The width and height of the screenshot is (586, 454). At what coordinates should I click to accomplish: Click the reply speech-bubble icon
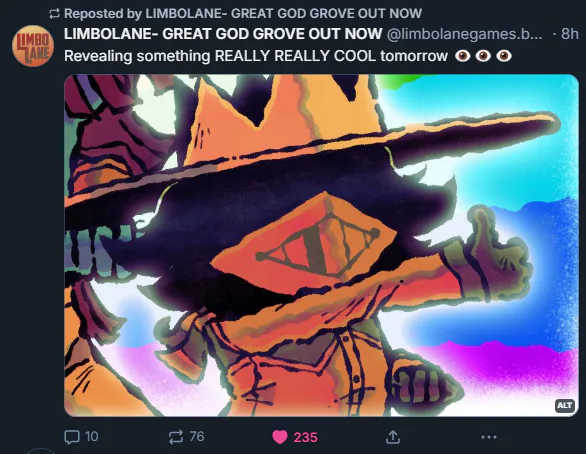tap(72, 437)
